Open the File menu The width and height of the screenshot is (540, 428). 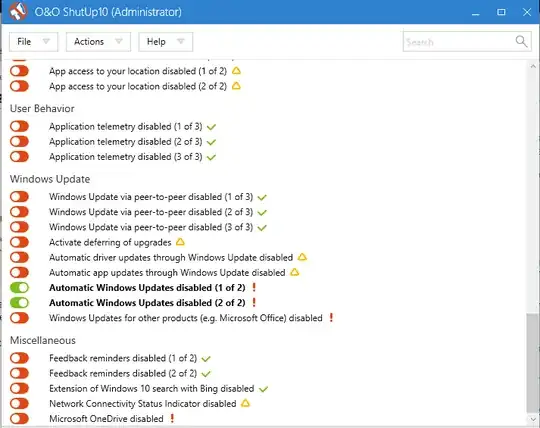[x=33, y=42]
